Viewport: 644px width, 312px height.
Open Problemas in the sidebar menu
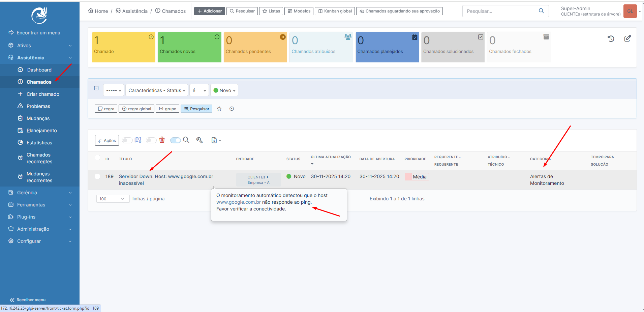(38, 106)
